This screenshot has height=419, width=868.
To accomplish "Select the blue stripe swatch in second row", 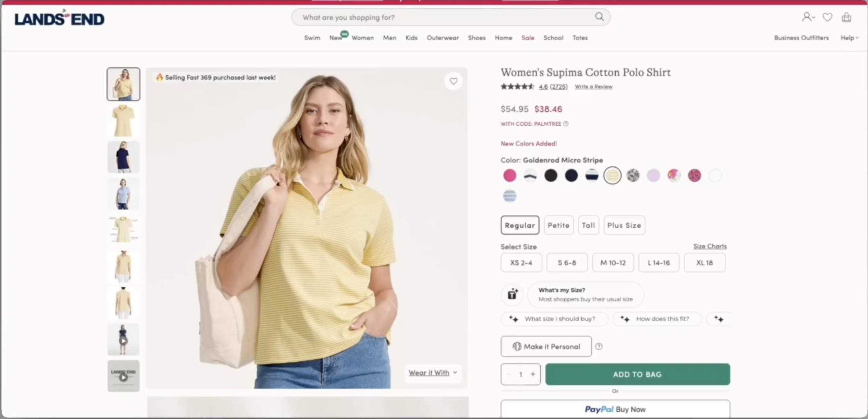I will click(510, 196).
